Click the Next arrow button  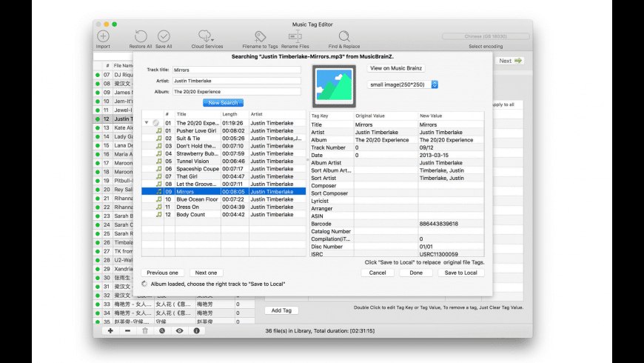tap(510, 61)
